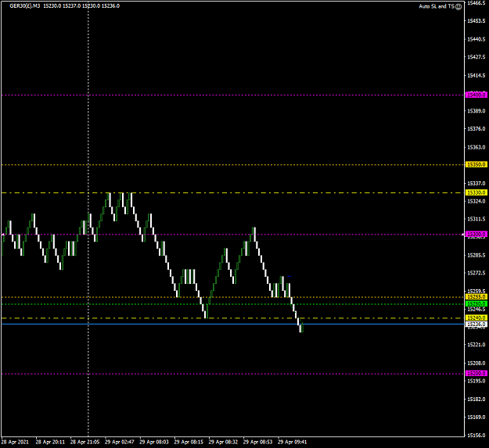Click the 15389.0 value on the price scale
Image resolution: width=489 pixels, height=448 pixels.
pyautogui.click(x=476, y=111)
